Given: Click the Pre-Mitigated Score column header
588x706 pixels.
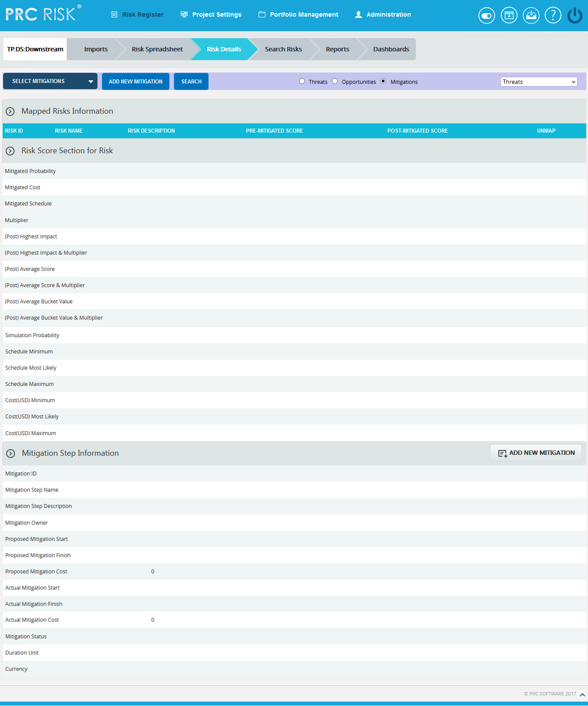Looking at the screenshot, I should [x=274, y=131].
